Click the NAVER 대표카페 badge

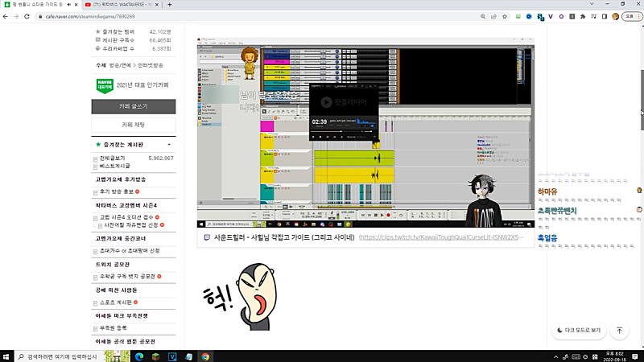(x=105, y=85)
